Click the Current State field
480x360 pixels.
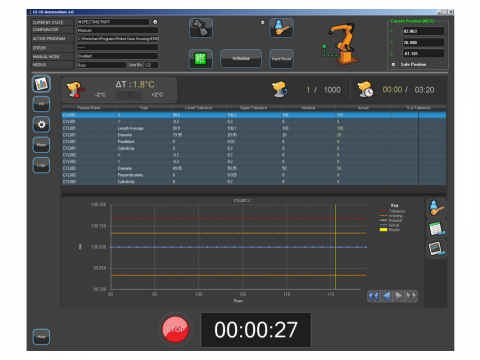[113, 22]
